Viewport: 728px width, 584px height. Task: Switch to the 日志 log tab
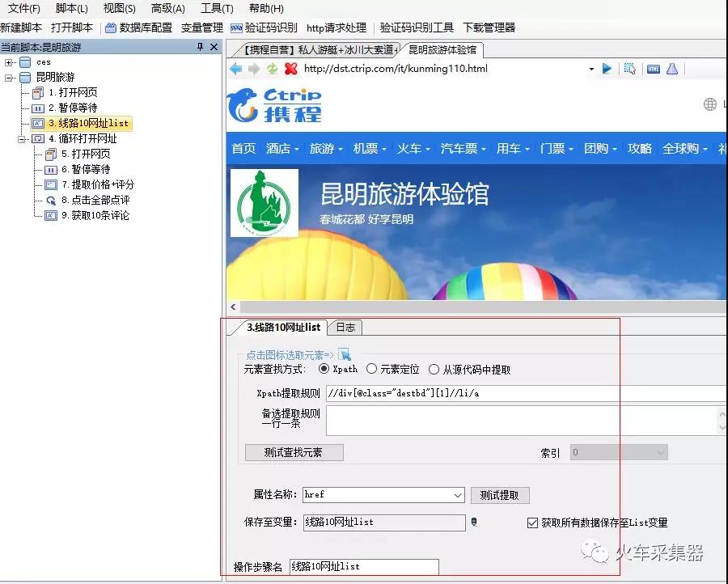coord(345,328)
